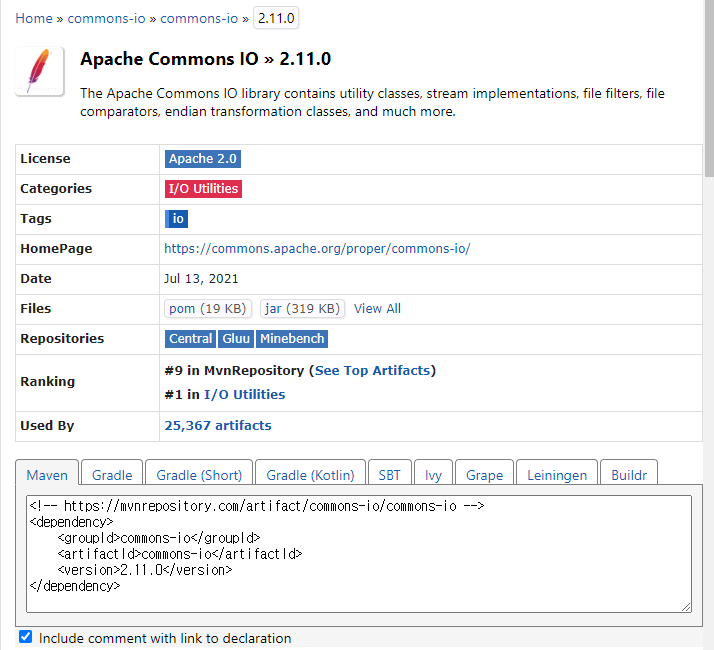
Task: Open the Home breadcrumb link
Action: pos(34,18)
